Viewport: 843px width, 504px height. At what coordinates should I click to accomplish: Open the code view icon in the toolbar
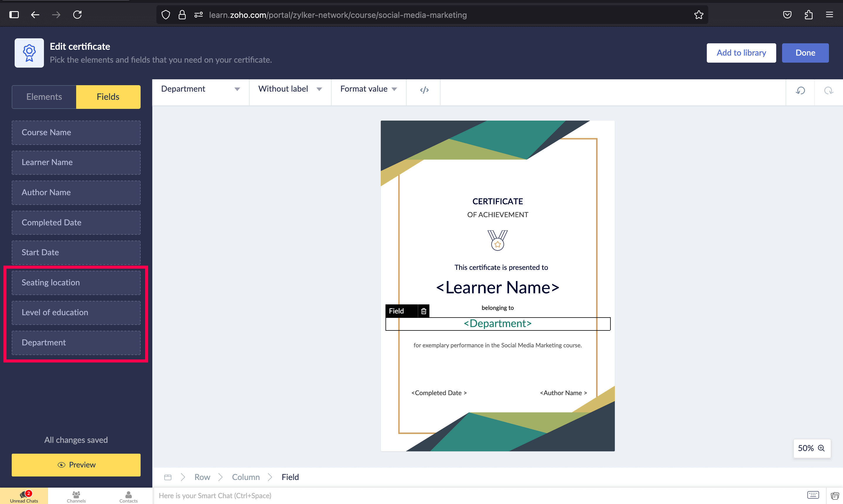coord(424,90)
